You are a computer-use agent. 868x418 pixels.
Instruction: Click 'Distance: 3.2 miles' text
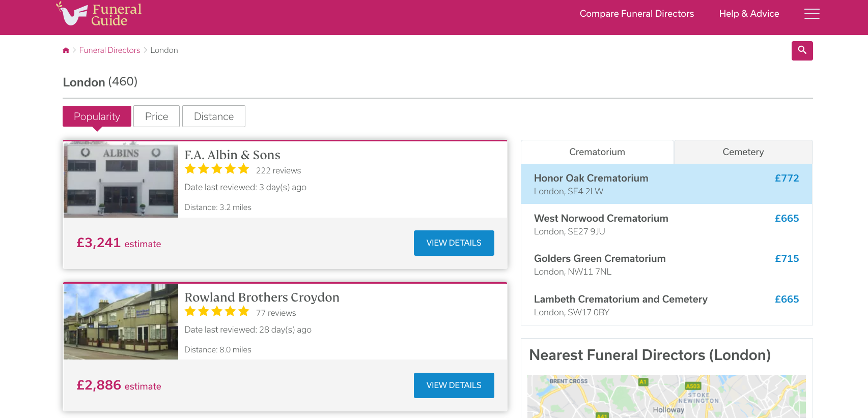tap(218, 207)
